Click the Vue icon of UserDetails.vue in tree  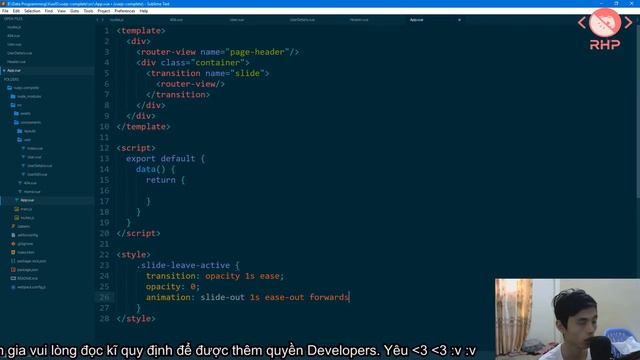pos(23,166)
